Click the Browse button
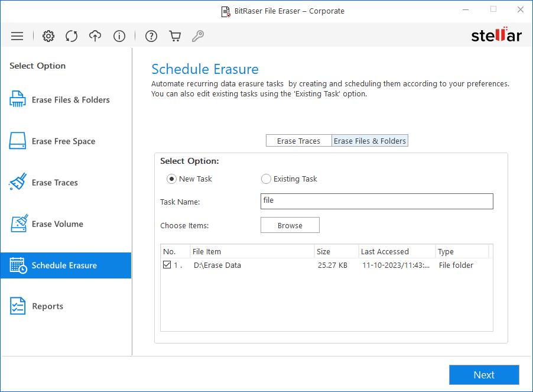 (x=290, y=225)
